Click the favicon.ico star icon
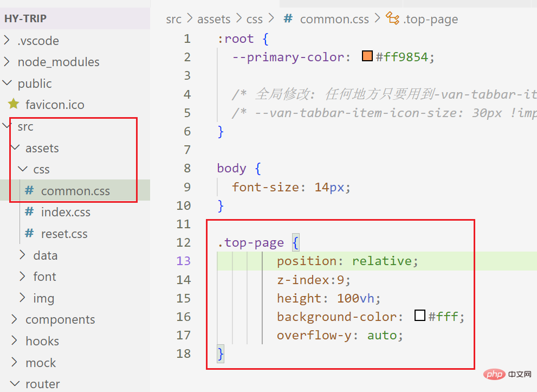This screenshot has height=392, width=537. coord(14,104)
